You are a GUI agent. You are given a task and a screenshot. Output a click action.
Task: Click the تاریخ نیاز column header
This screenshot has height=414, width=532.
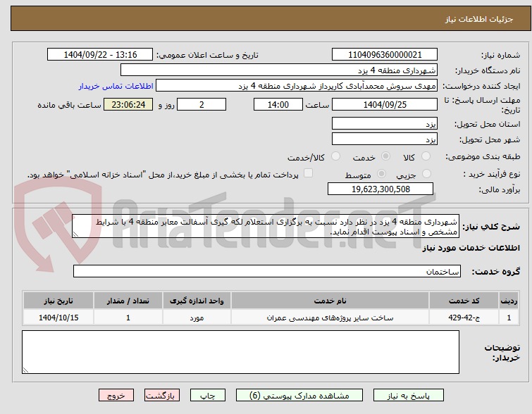pos(58,301)
